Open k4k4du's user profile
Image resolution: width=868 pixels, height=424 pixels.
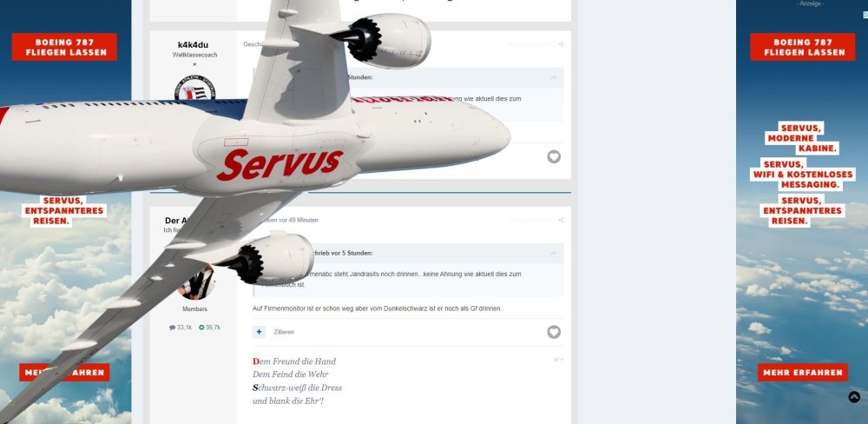[x=194, y=45]
